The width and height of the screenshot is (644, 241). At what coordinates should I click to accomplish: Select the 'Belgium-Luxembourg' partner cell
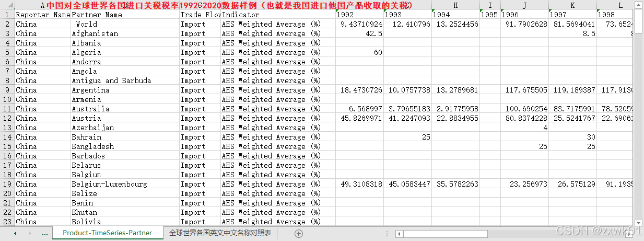(125, 184)
